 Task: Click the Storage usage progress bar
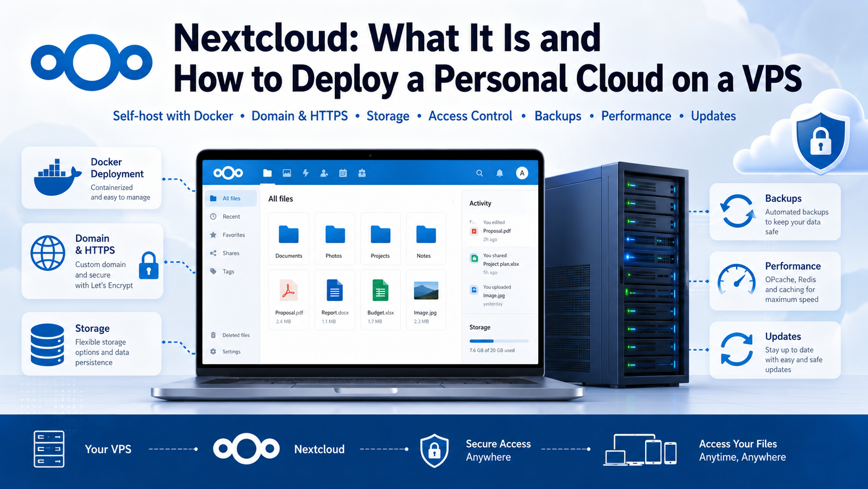tap(499, 341)
